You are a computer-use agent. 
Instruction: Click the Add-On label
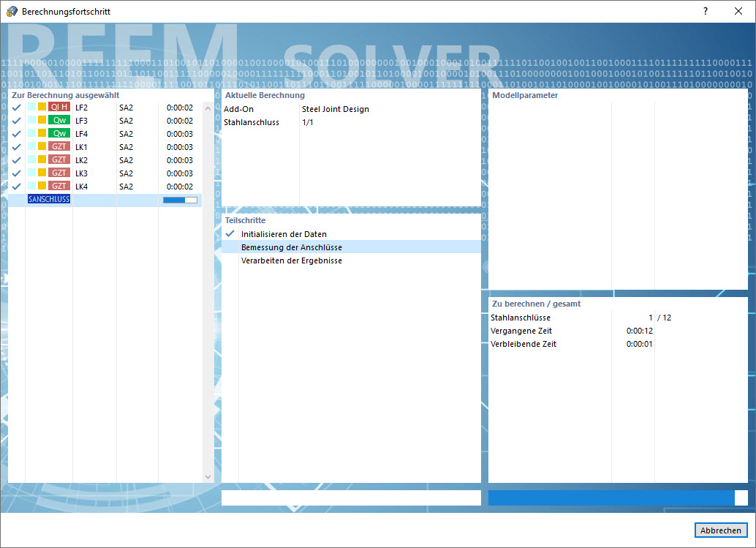[x=238, y=109]
